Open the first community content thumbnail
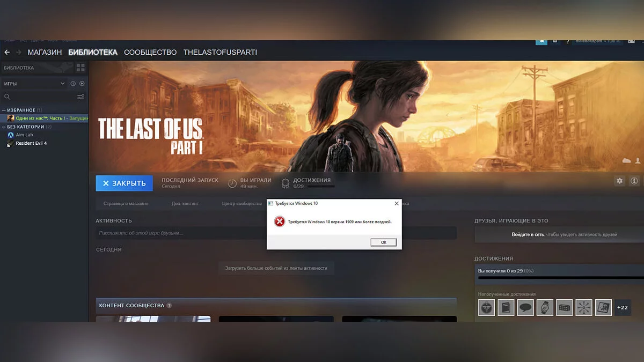Image resolution: width=644 pixels, height=362 pixels. pyautogui.click(x=153, y=319)
